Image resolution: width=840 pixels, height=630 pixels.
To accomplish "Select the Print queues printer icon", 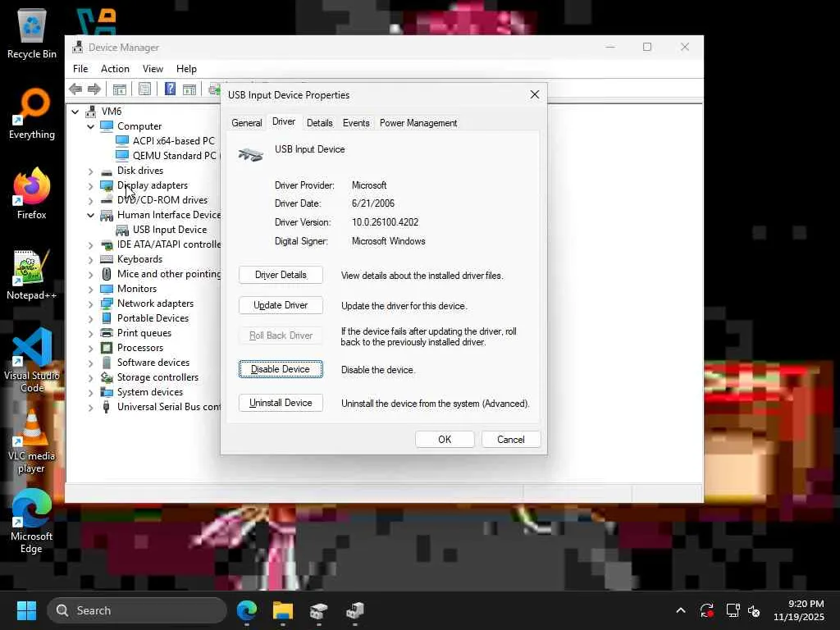I will click(x=107, y=333).
